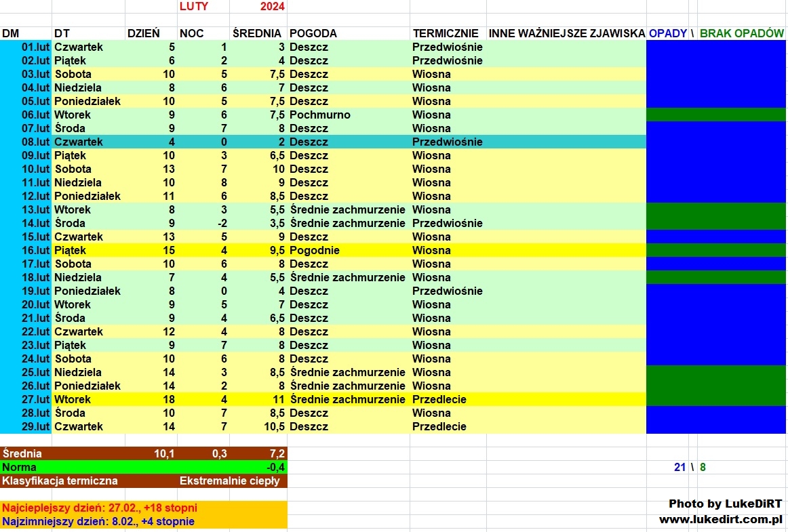Click the blue rainy days count "21"
Image resolution: width=788 pixels, height=532 pixels.
[679, 467]
